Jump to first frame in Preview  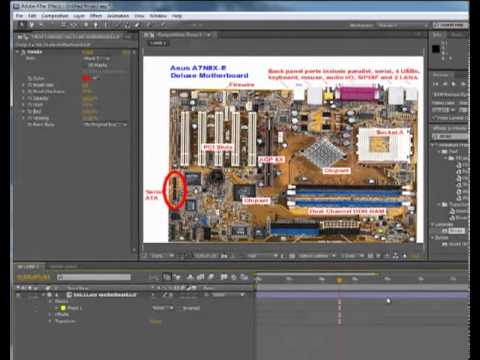point(436,84)
